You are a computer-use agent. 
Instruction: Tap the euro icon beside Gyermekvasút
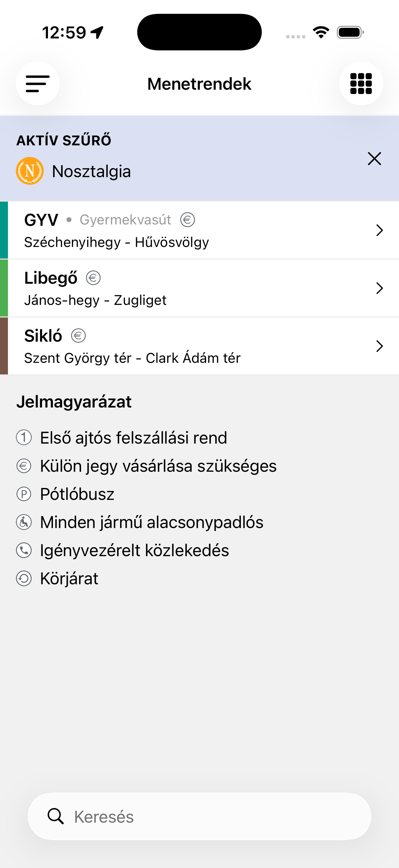(x=188, y=220)
